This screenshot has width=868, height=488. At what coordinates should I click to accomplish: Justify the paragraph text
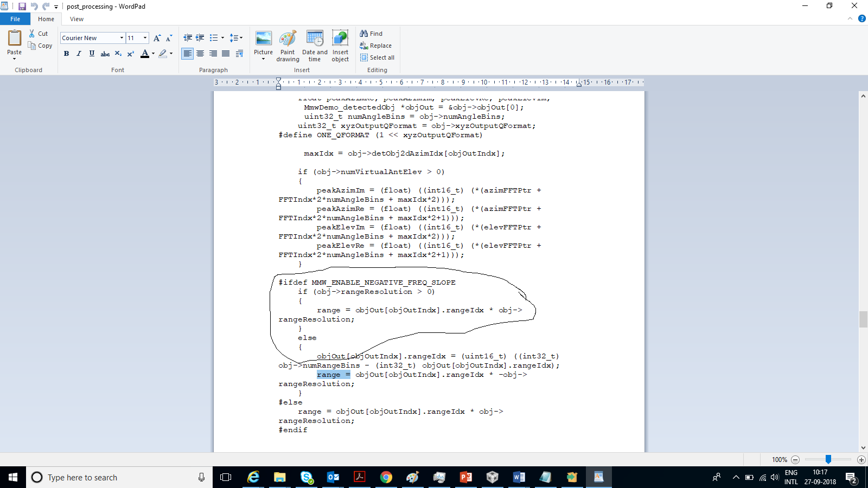226,54
